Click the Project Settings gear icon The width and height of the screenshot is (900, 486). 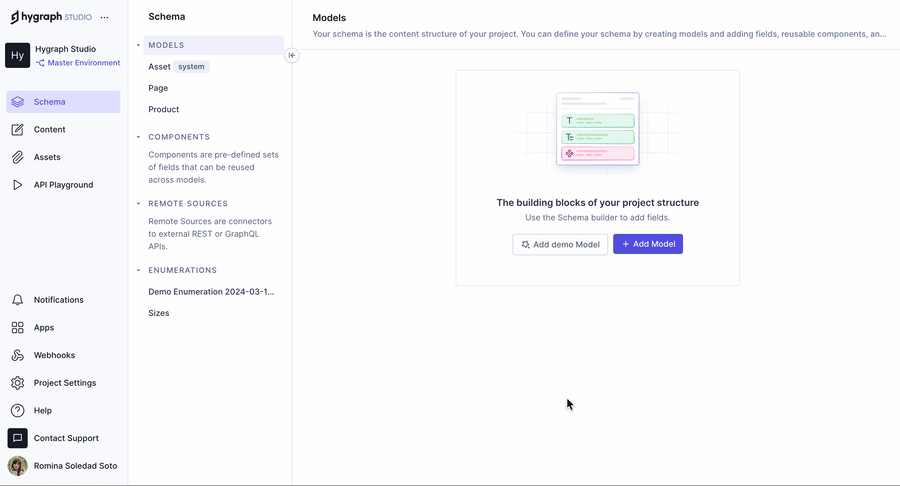(18, 383)
